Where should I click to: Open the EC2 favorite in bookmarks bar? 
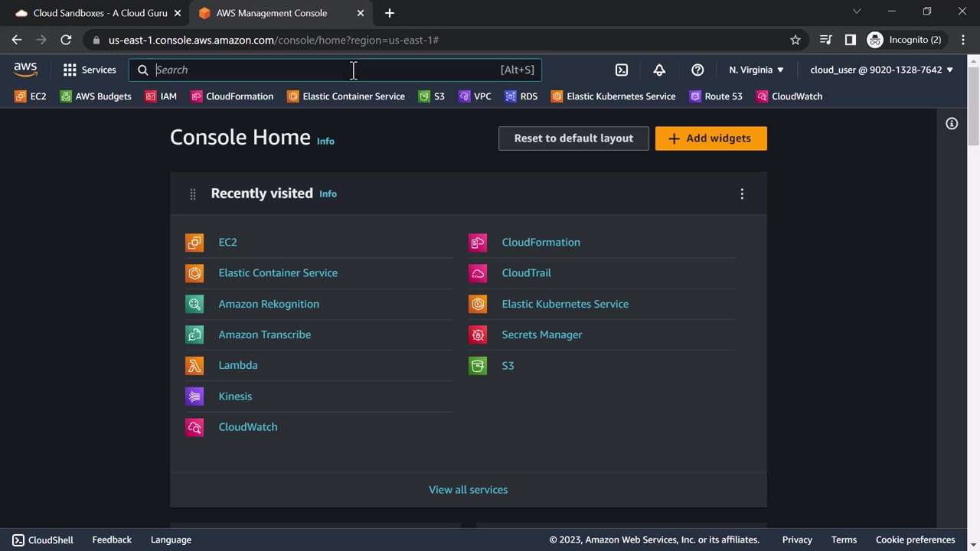[x=31, y=96]
